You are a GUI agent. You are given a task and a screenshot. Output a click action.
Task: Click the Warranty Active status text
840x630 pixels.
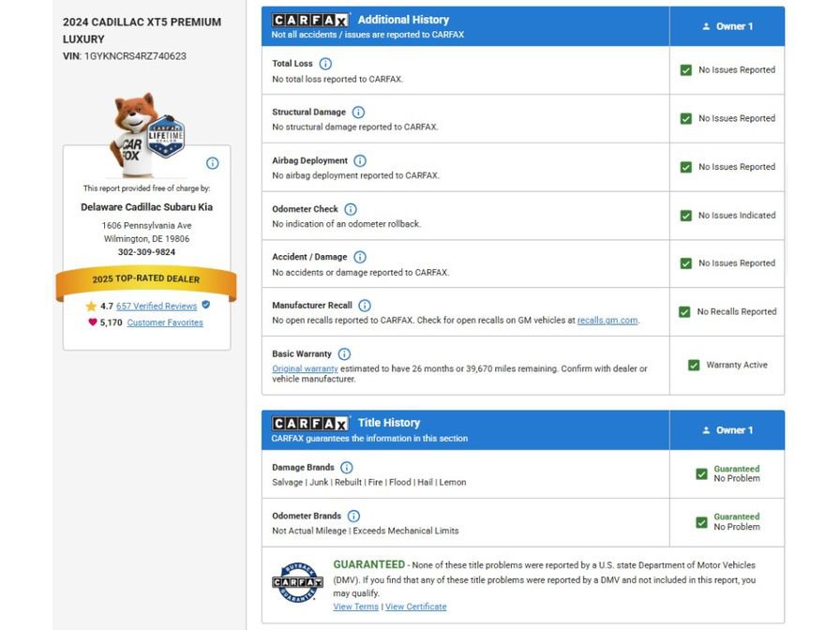tap(737, 365)
